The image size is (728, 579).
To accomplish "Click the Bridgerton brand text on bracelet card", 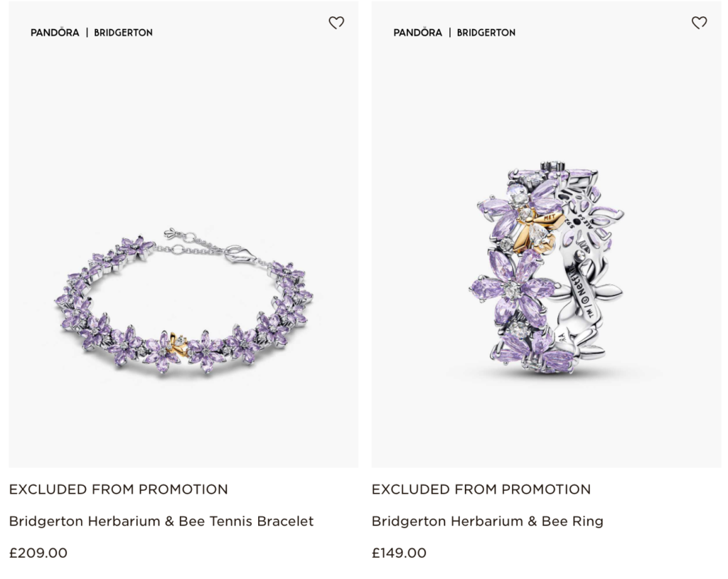I will click(123, 33).
